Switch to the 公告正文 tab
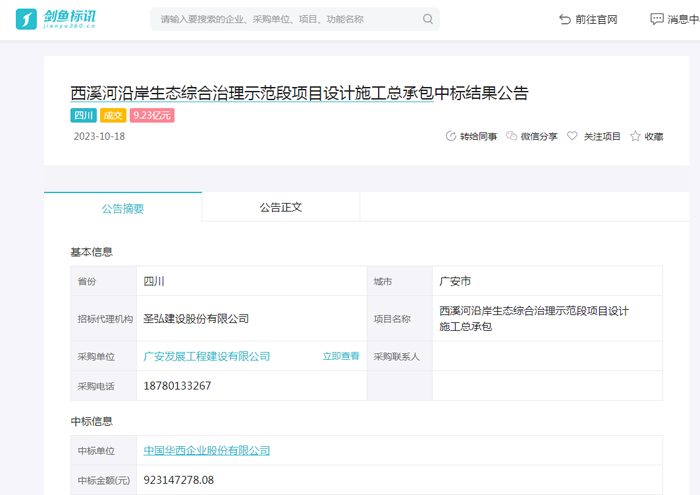This screenshot has height=495, width=700. click(281, 207)
